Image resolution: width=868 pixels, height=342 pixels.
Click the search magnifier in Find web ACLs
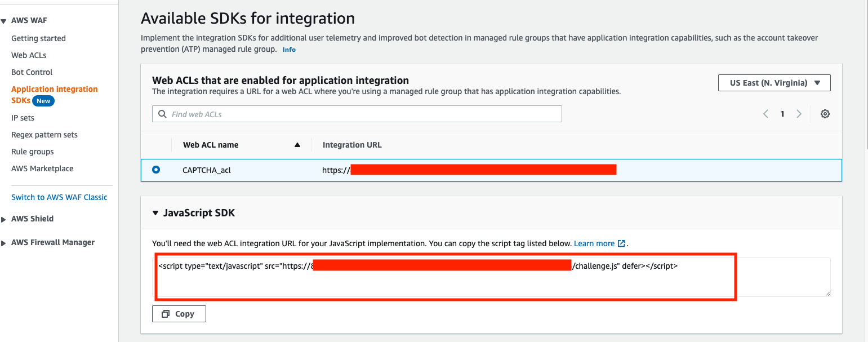[x=162, y=114]
